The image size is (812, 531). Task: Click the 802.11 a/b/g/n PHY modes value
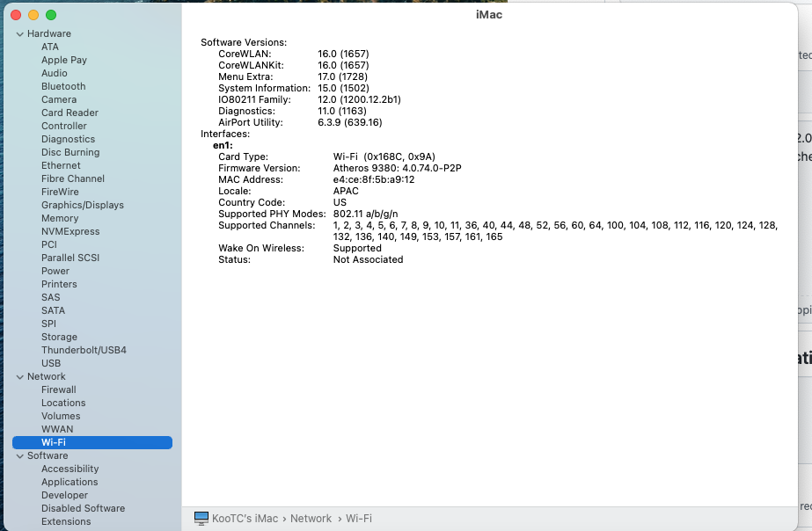366,214
